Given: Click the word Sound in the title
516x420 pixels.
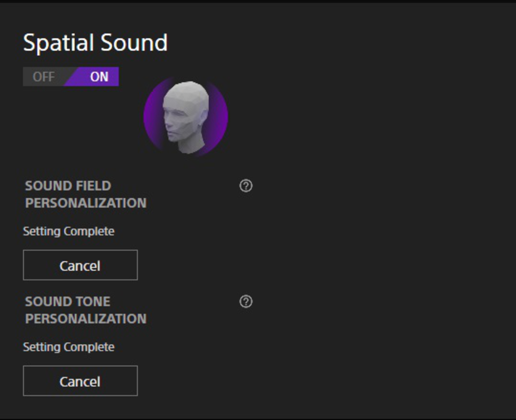Looking at the screenshot, I should [134, 43].
